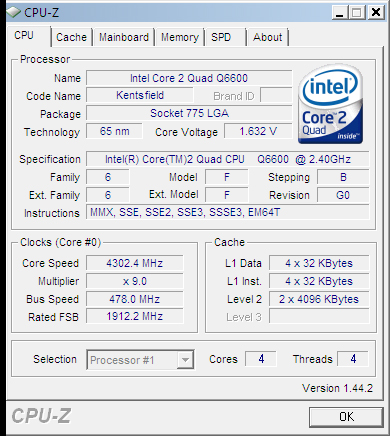Minimize the CPU-Z window
Image resolution: width=390 pixels, height=436 pixels.
point(339,13)
